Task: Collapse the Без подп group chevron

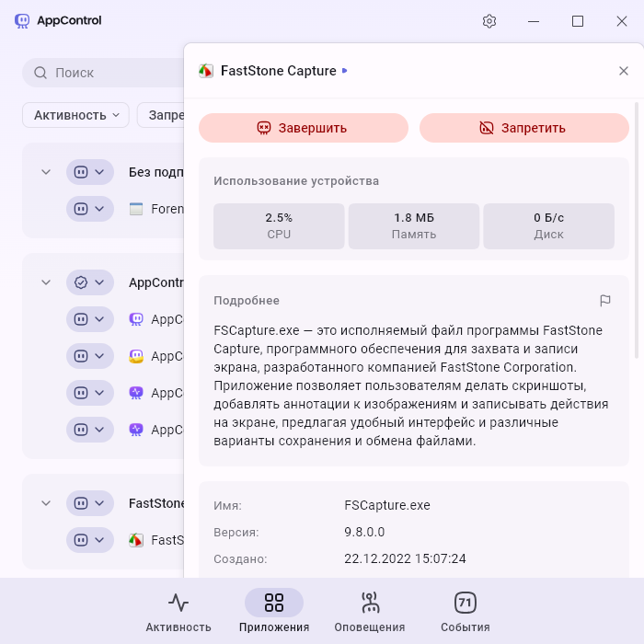Action: (46, 172)
